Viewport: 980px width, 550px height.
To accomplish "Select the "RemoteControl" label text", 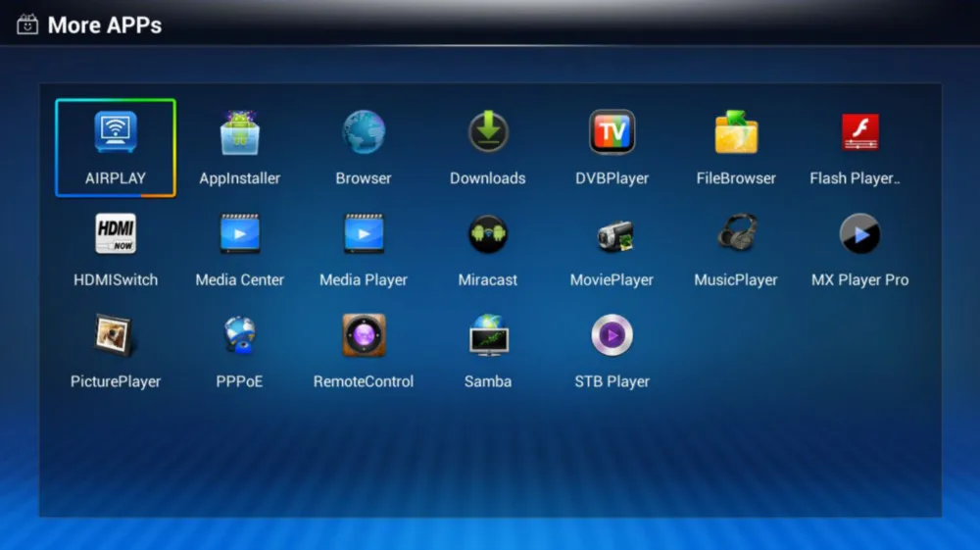I will (364, 382).
